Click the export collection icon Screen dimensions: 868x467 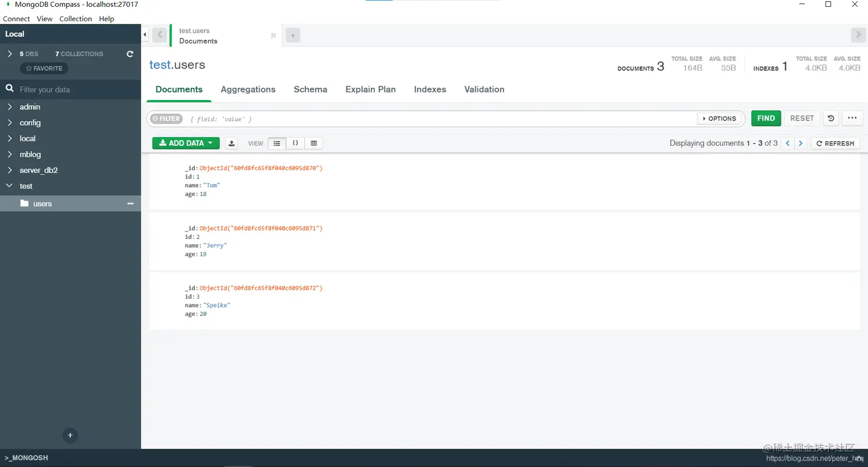coord(231,143)
